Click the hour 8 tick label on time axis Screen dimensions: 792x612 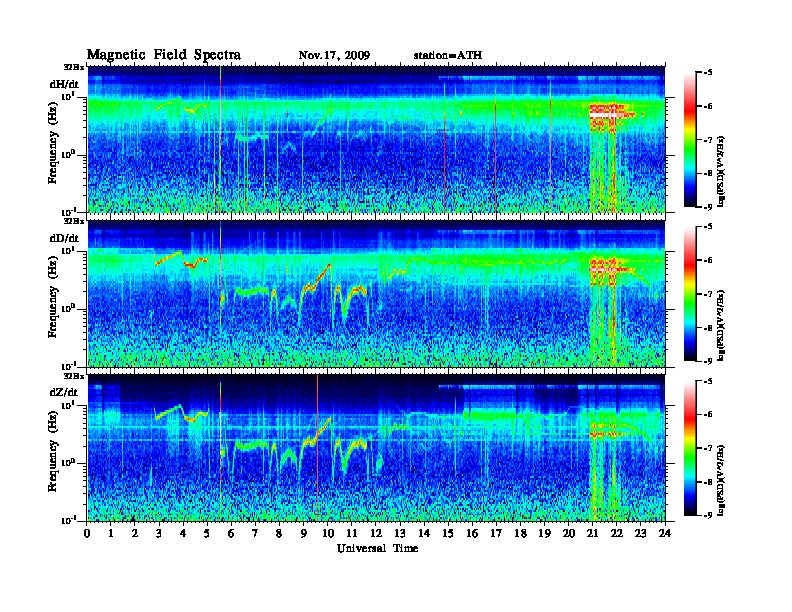pyautogui.click(x=279, y=533)
